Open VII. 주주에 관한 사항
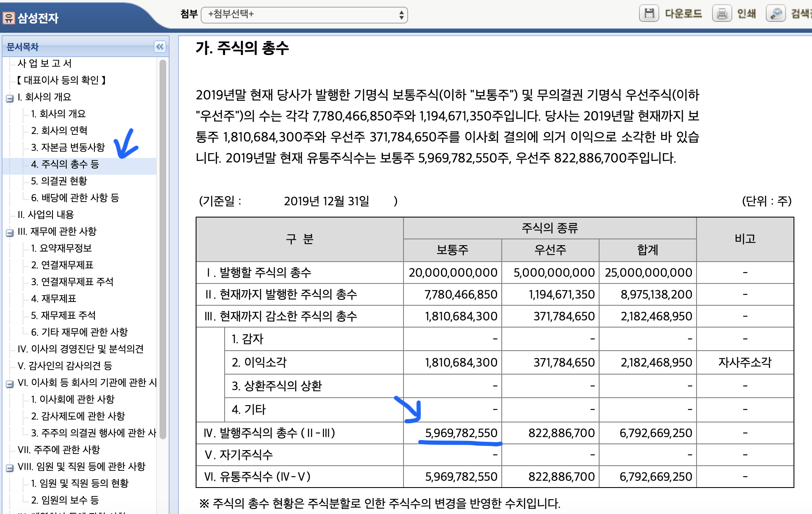The width and height of the screenshot is (812, 514). pyautogui.click(x=59, y=450)
